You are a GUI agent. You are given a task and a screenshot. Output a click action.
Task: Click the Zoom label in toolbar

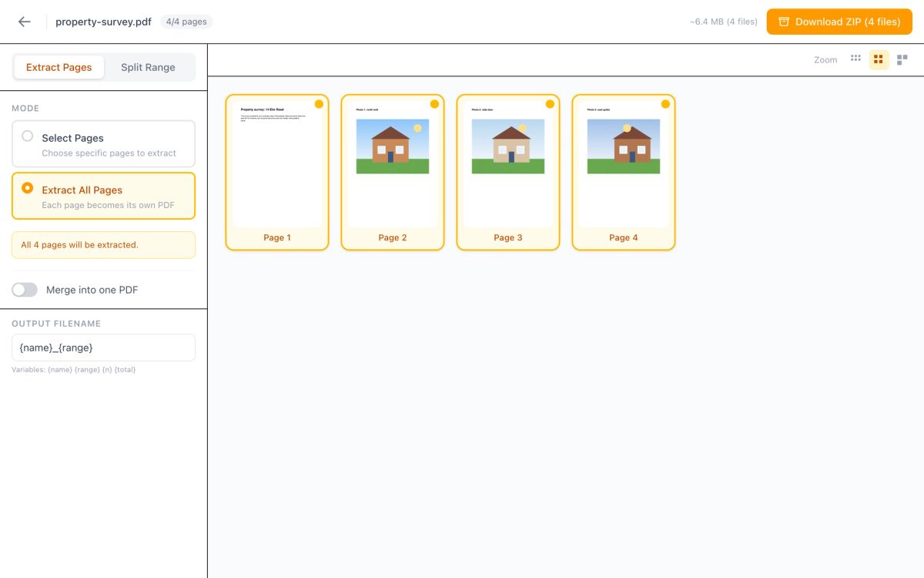[x=825, y=60]
